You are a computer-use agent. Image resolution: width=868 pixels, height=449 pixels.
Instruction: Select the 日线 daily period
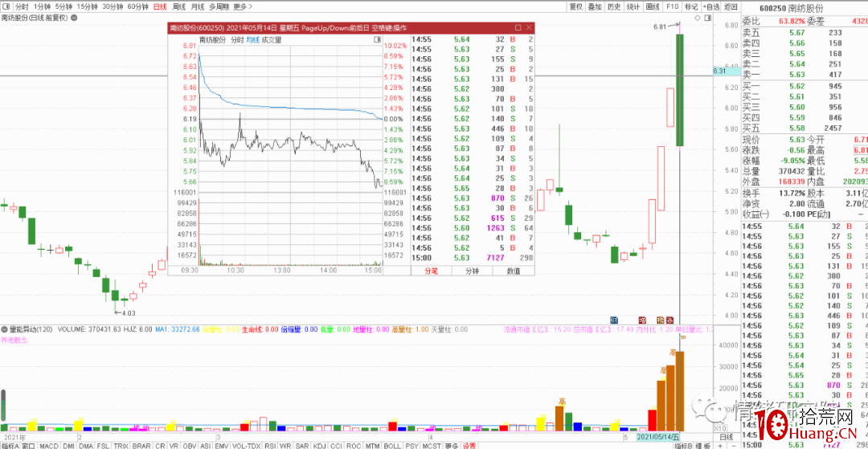(x=159, y=6)
